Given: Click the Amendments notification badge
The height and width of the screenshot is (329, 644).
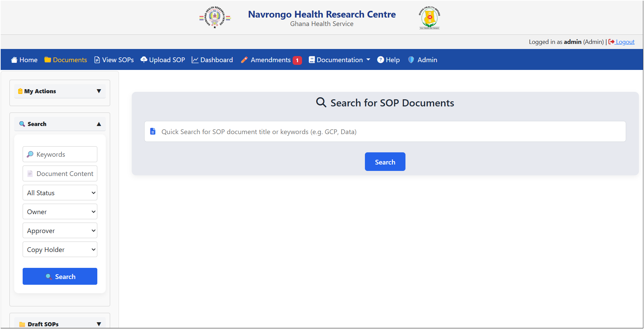Looking at the screenshot, I should click(297, 60).
